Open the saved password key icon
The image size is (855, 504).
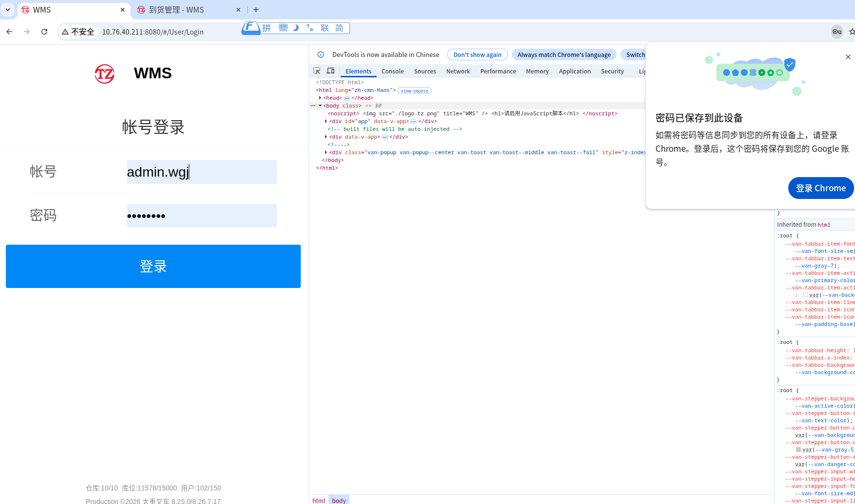(x=837, y=32)
